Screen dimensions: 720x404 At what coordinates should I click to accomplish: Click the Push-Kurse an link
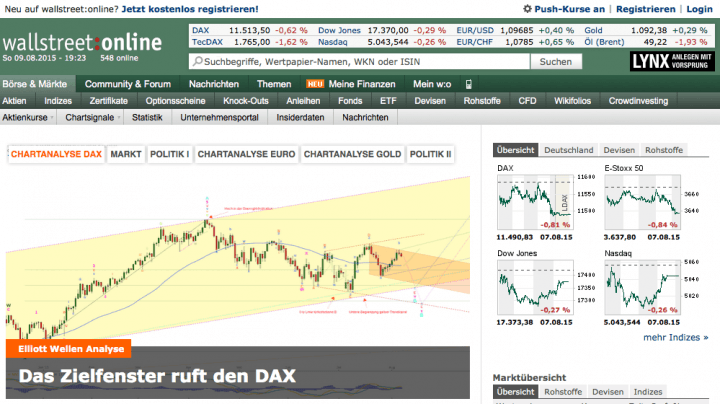[x=569, y=9]
